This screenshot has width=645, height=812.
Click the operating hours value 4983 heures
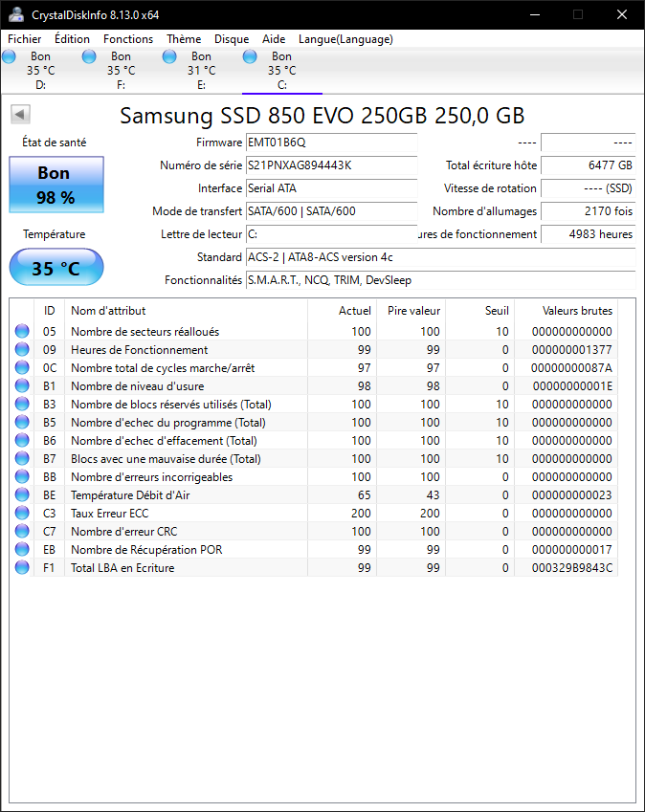(x=588, y=234)
